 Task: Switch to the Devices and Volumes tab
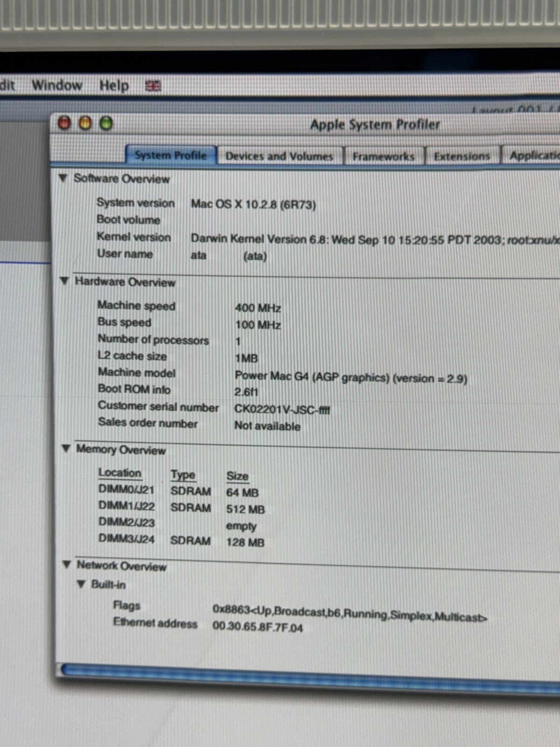click(x=279, y=156)
